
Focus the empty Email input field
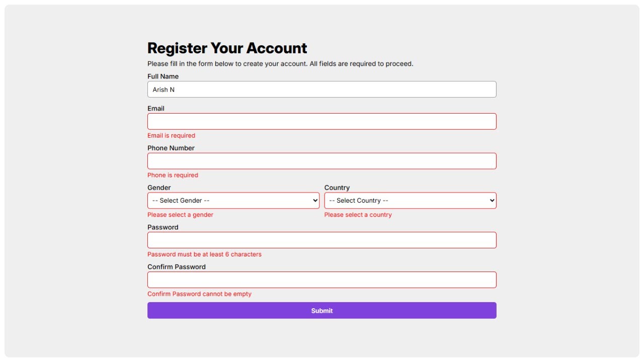(321, 122)
